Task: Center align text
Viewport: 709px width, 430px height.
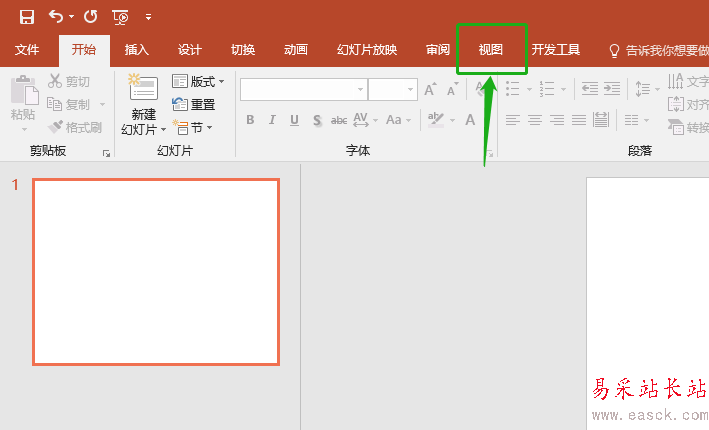Action: [535, 120]
